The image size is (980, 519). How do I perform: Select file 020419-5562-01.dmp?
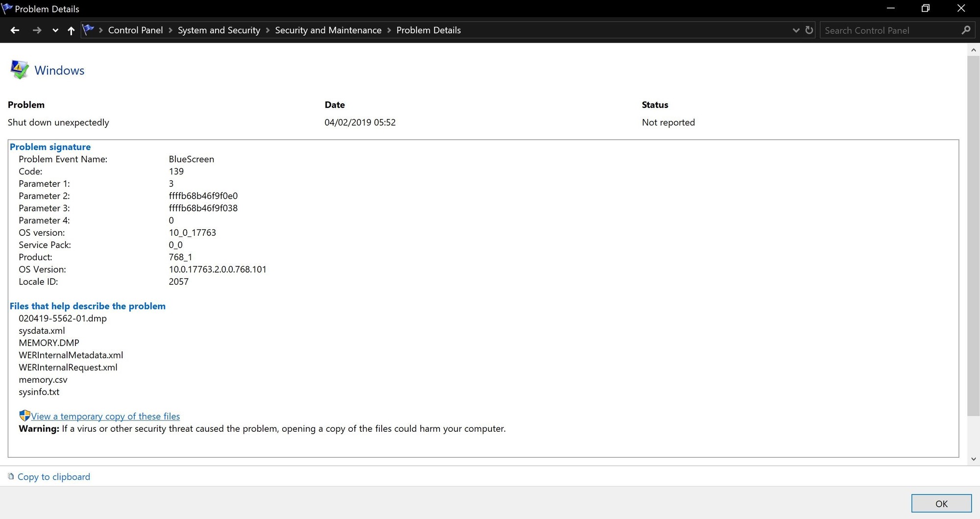[63, 319]
